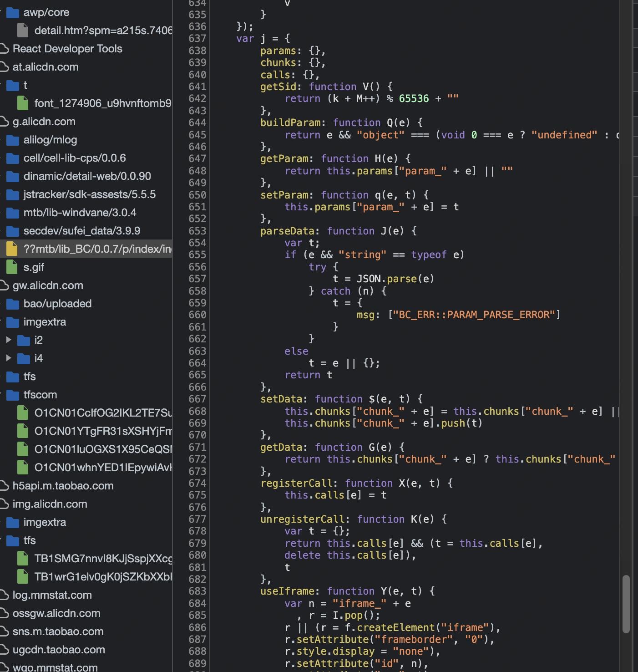
Task: Click the cloud icon beside log.mmstat.com
Action: tap(5, 595)
